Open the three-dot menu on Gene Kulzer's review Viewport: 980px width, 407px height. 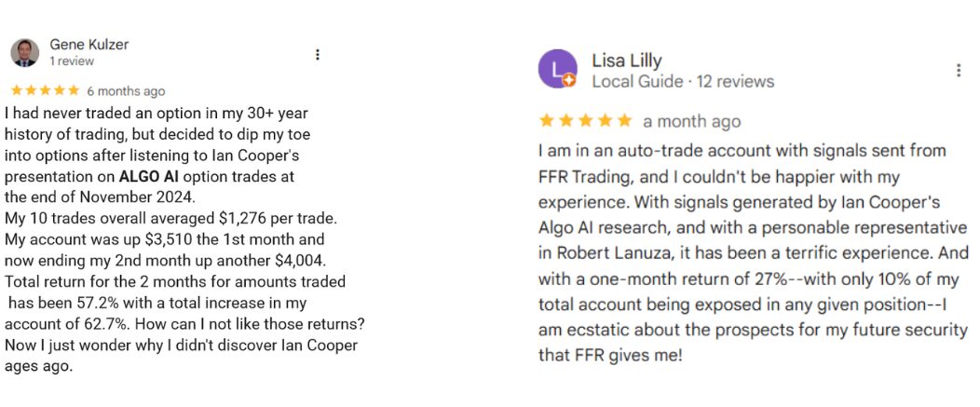pos(318,55)
